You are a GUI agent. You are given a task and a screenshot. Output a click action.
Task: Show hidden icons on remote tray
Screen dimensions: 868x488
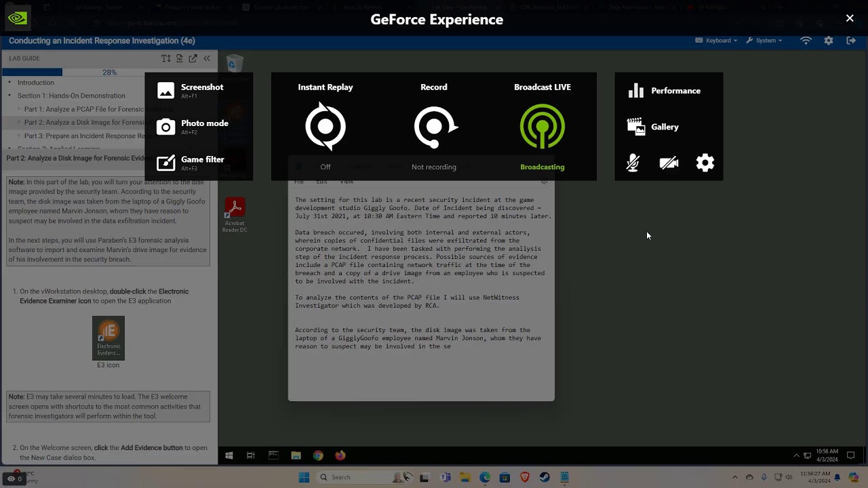click(796, 455)
